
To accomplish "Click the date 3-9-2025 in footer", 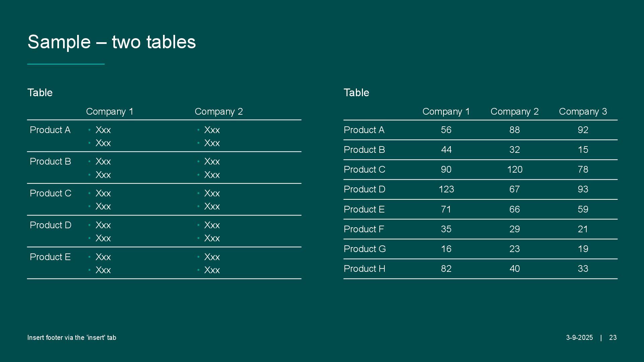I will tap(579, 338).
